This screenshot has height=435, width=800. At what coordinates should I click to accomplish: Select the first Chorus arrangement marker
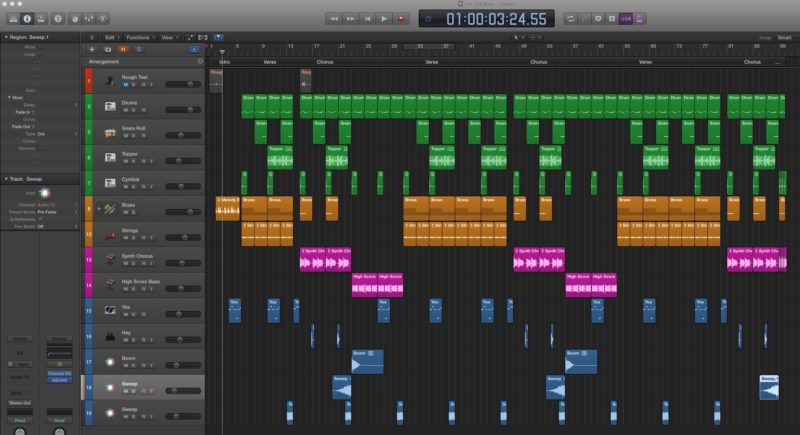[324, 62]
